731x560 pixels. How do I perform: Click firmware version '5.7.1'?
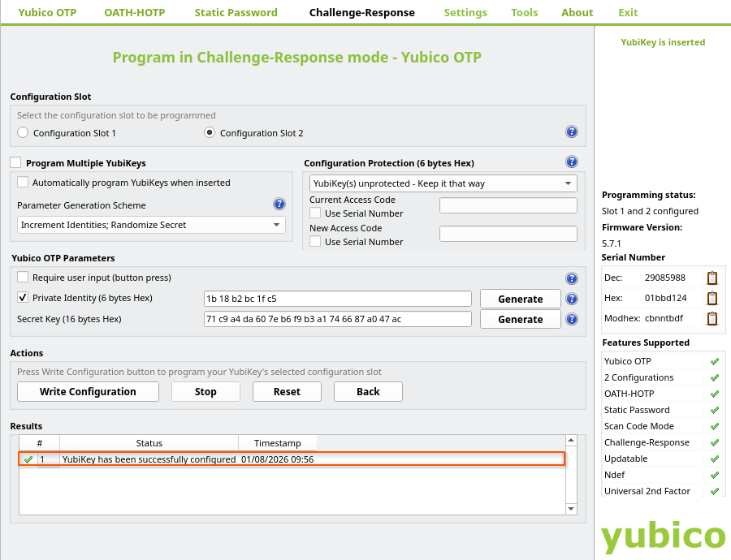point(611,243)
